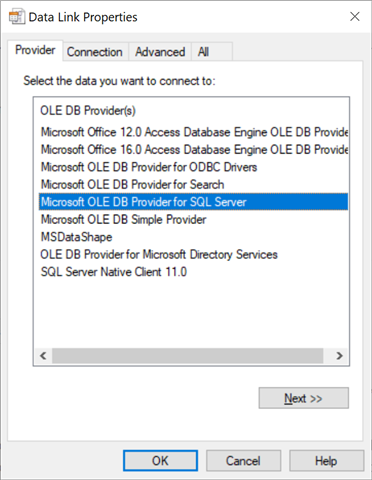This screenshot has height=480, width=372.
Task: Click the Data Link Properties title icon
Action: (17, 17)
